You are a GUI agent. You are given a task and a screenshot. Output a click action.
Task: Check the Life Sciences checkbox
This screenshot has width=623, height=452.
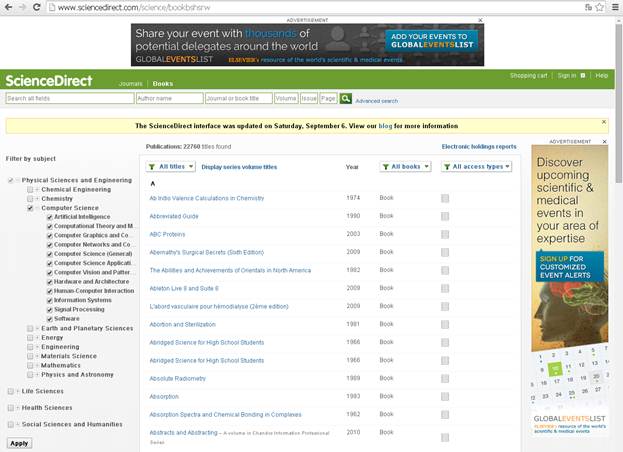[x=11, y=391]
